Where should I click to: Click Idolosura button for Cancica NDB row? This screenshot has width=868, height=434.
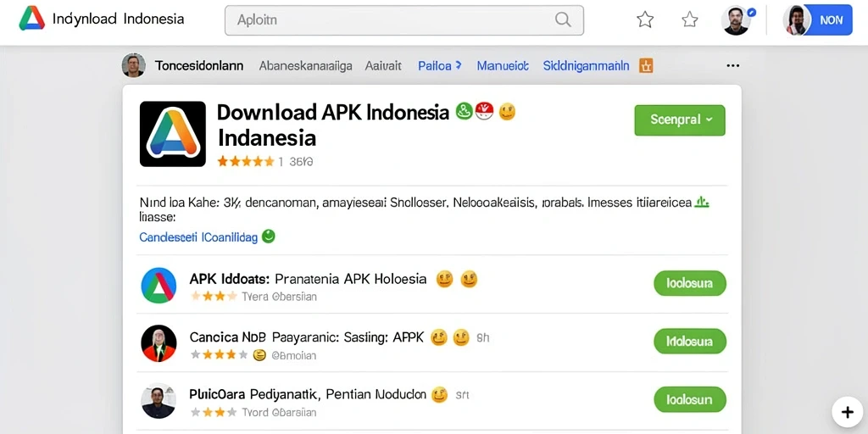(x=690, y=342)
